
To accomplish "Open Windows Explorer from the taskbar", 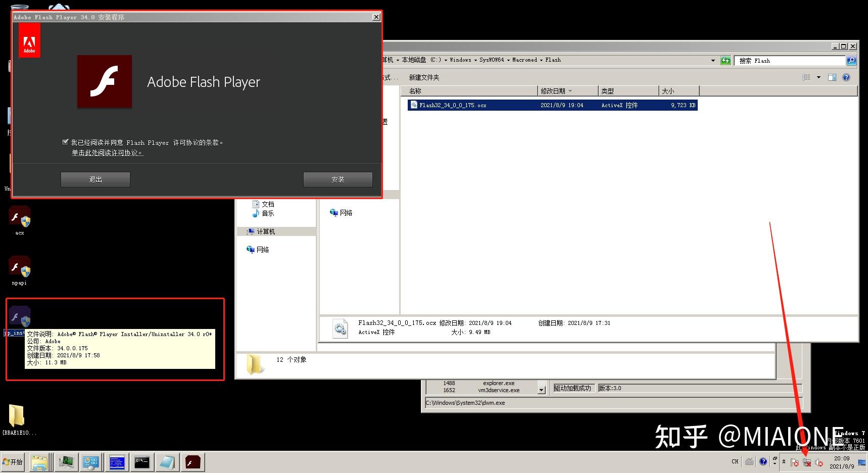I will pos(39,462).
